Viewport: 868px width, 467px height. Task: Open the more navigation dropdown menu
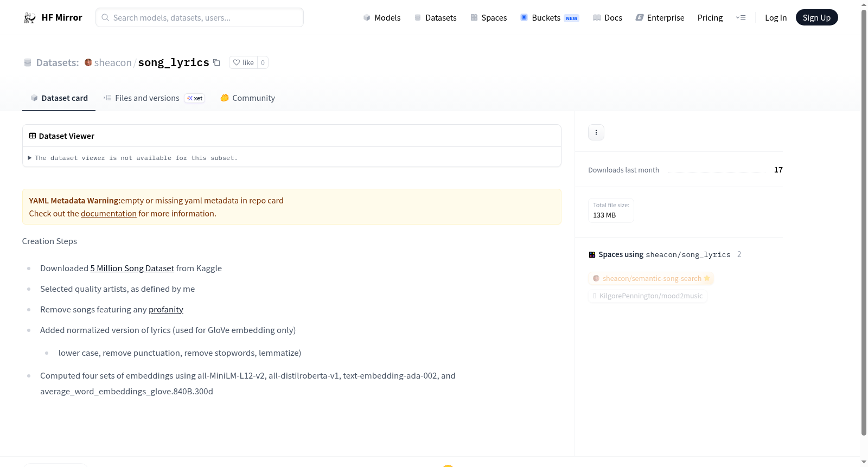[x=741, y=17]
